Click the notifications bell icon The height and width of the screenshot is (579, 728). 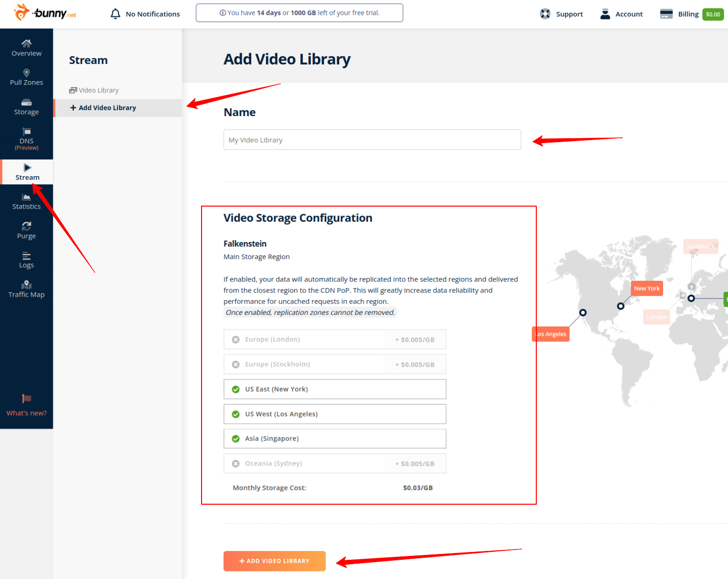click(x=116, y=14)
